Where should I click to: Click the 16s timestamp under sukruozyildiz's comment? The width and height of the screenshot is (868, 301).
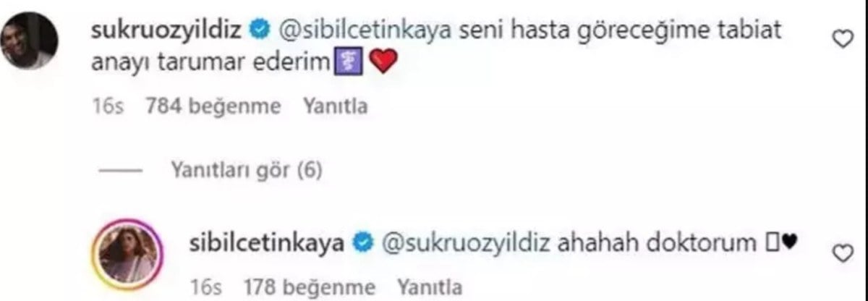(x=110, y=107)
